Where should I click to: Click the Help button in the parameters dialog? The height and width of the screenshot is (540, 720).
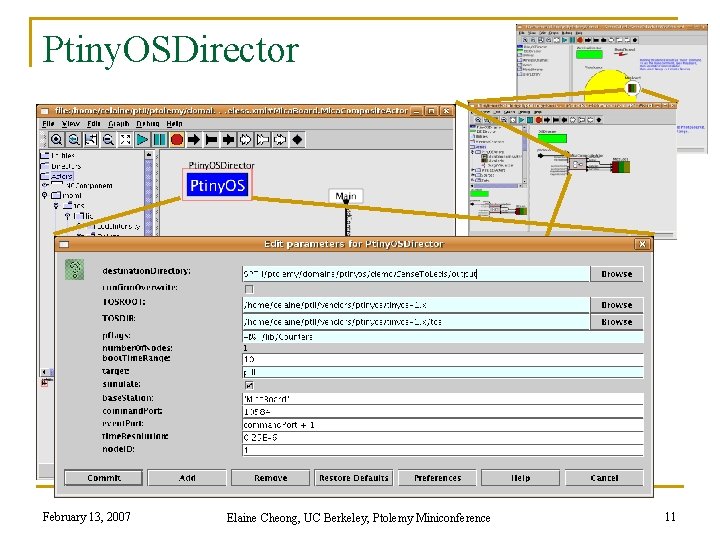520,478
